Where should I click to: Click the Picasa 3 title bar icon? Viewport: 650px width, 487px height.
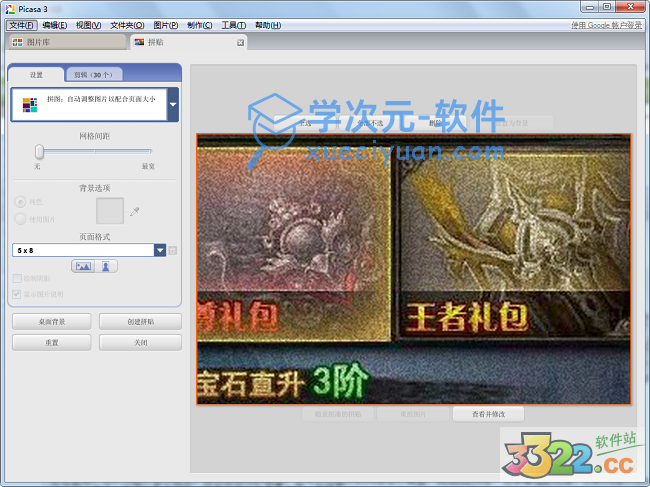10,9
